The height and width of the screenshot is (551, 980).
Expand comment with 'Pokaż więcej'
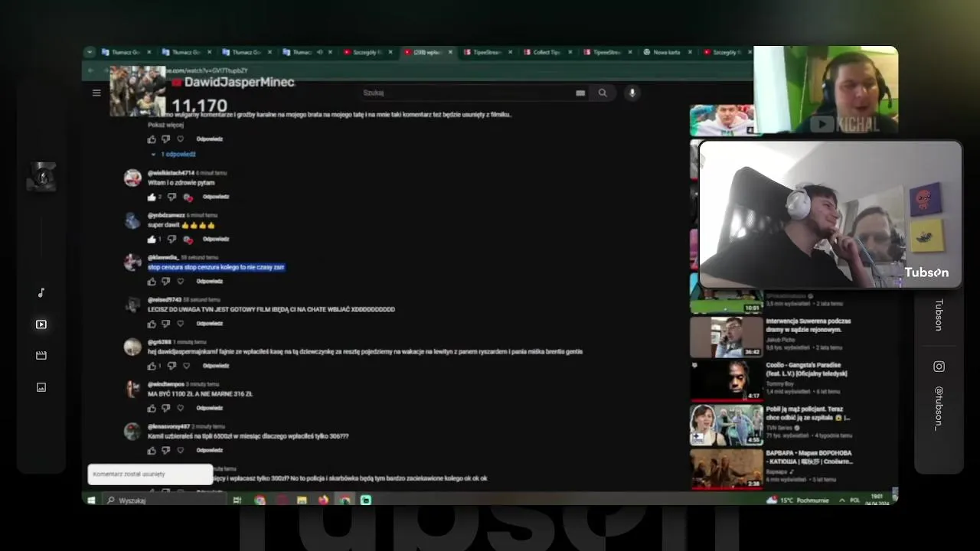[x=165, y=125]
